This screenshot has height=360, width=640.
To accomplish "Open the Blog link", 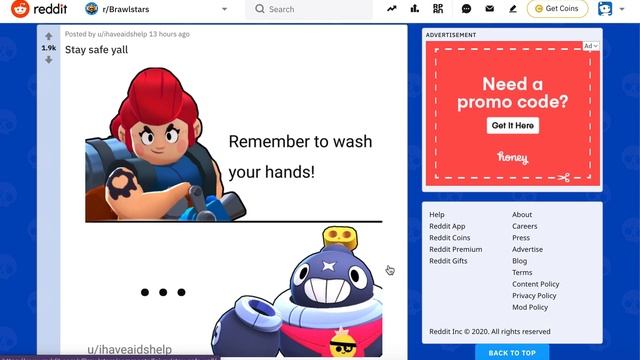I will pyautogui.click(x=519, y=261).
